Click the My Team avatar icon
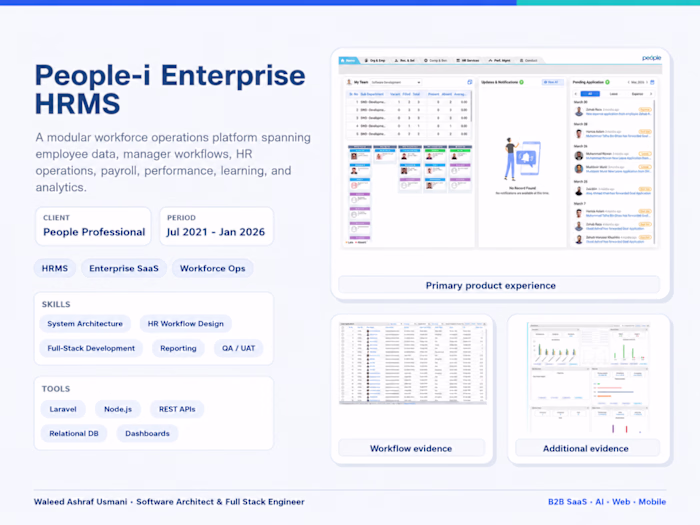Viewport: 700px width, 525px height. click(349, 82)
